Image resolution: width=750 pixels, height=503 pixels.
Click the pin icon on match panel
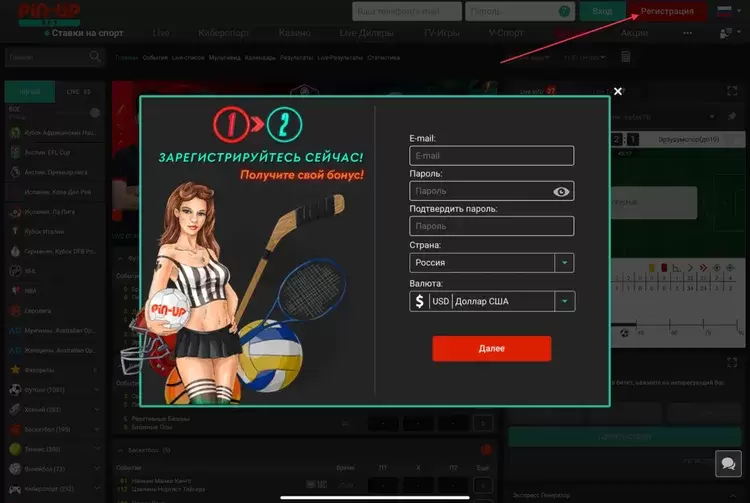click(x=732, y=116)
